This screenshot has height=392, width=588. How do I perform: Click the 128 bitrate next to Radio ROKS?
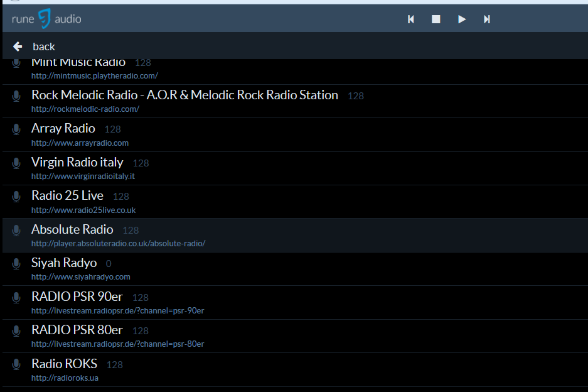(x=115, y=365)
